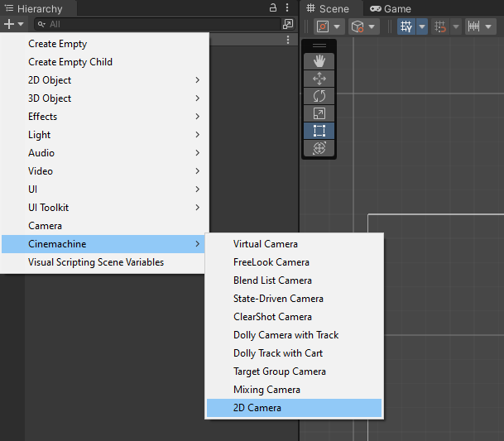The width and height of the screenshot is (504, 441).
Task: Focus the Hierarchy search field
Action: coord(158,24)
